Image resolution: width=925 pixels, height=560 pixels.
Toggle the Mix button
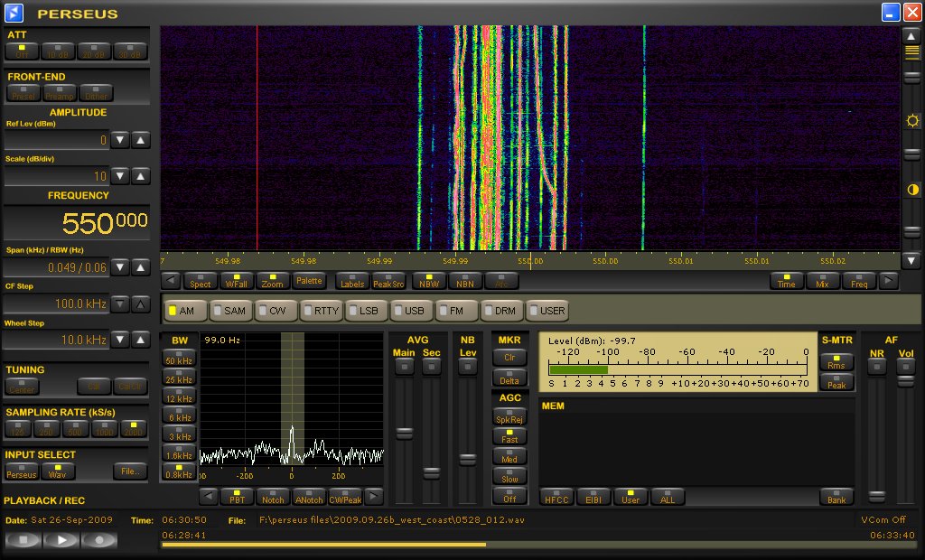822,281
